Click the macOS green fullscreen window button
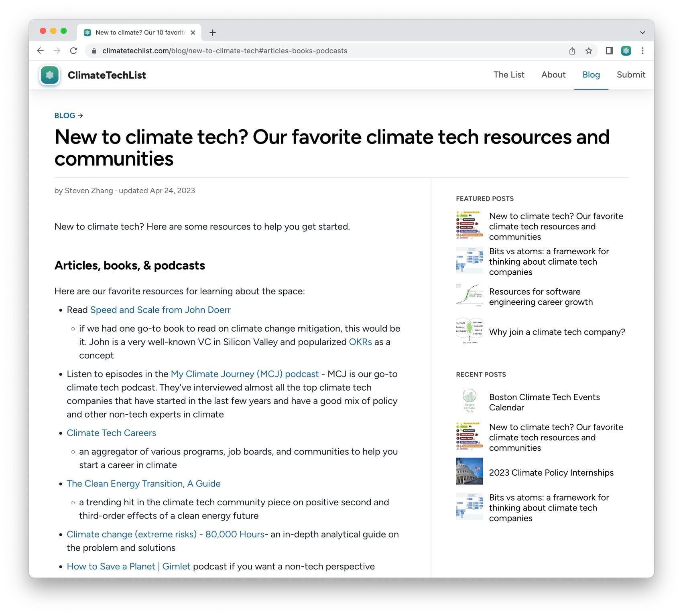683x616 pixels. point(63,31)
